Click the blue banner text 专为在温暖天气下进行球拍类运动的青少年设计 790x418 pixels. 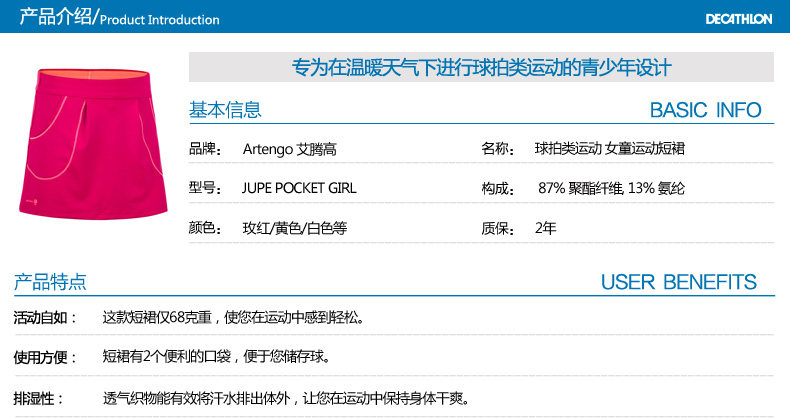[x=482, y=67]
